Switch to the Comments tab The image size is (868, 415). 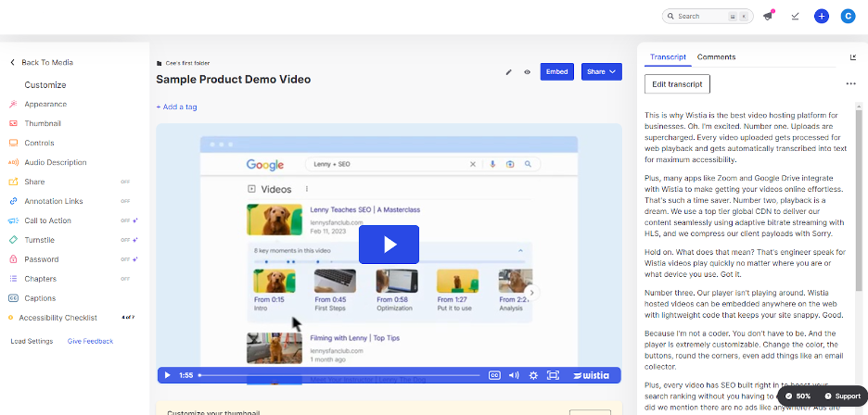click(716, 57)
